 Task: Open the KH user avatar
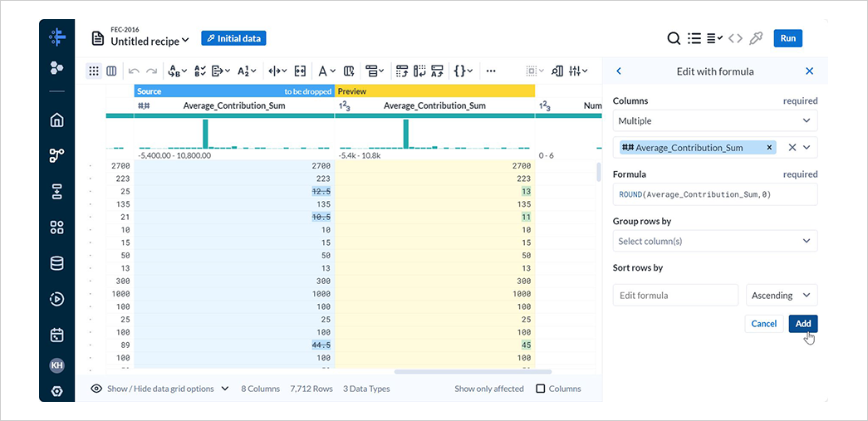click(x=56, y=365)
